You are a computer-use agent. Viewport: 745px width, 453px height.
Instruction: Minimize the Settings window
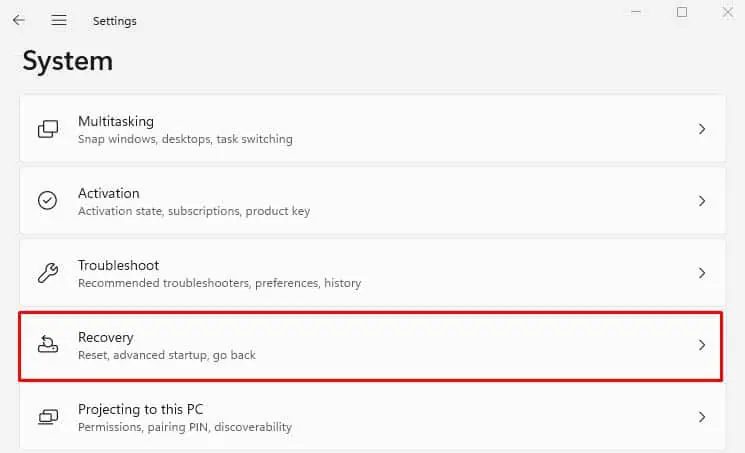coord(637,12)
